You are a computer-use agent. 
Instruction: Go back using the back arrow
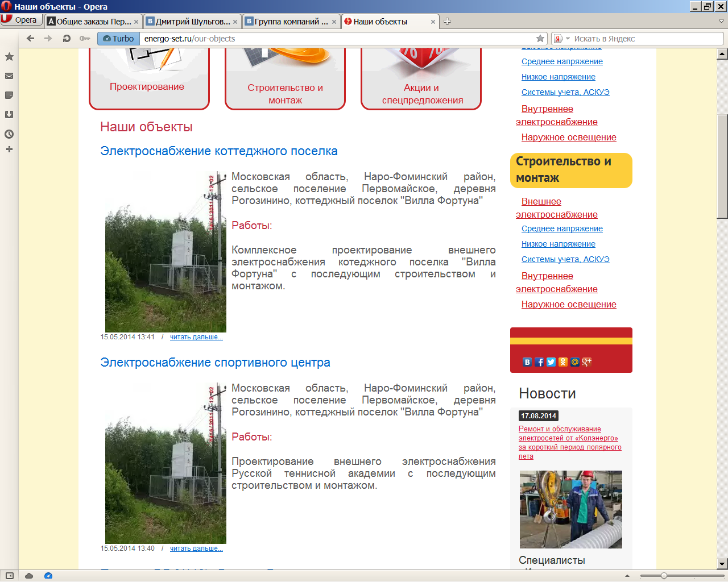coord(31,39)
